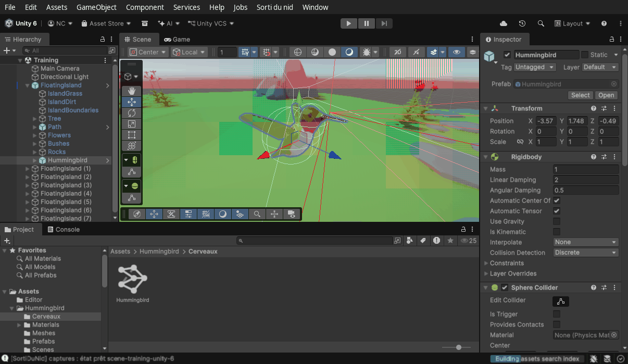The height and width of the screenshot is (364, 628).
Task: Open the Asset Store button
Action: click(106, 23)
